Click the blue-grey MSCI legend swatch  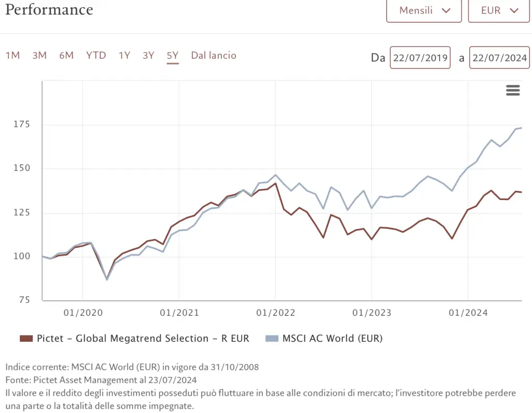272,339
